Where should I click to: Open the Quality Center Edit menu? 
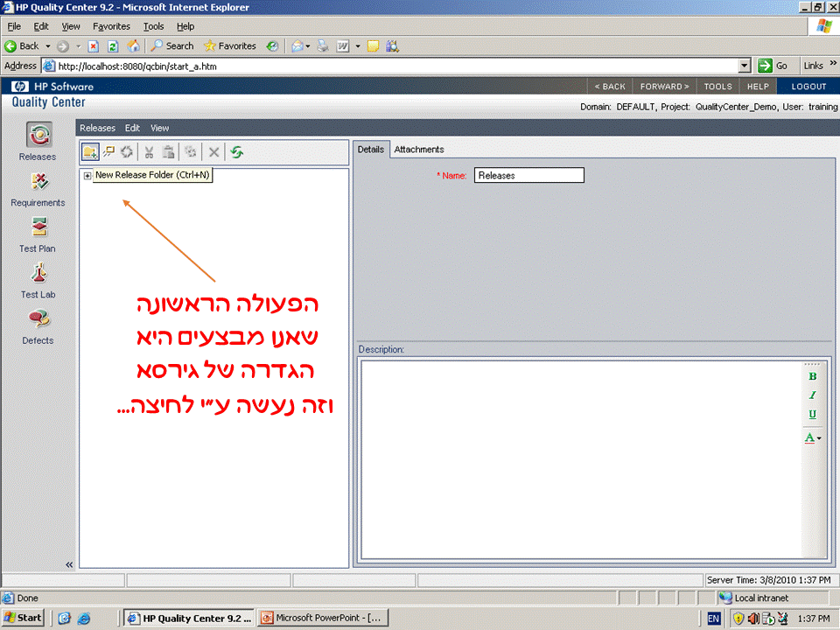pyautogui.click(x=132, y=128)
